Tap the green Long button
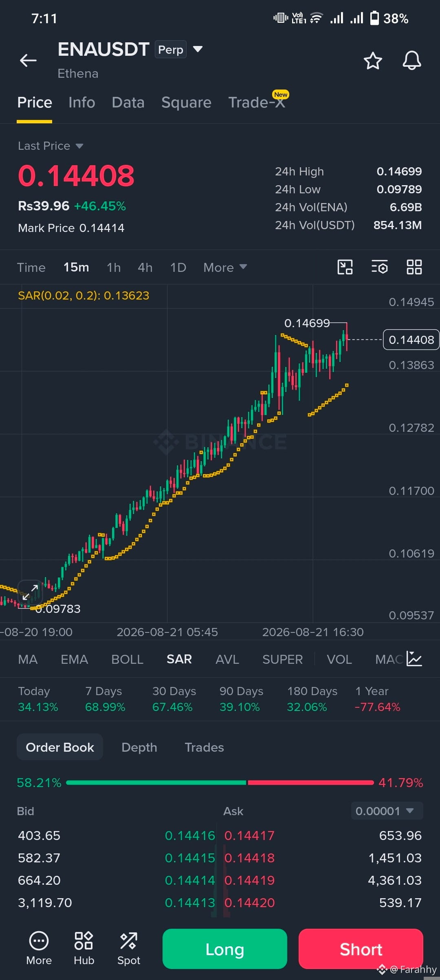Viewport: 440px width, 980px height. click(225, 949)
